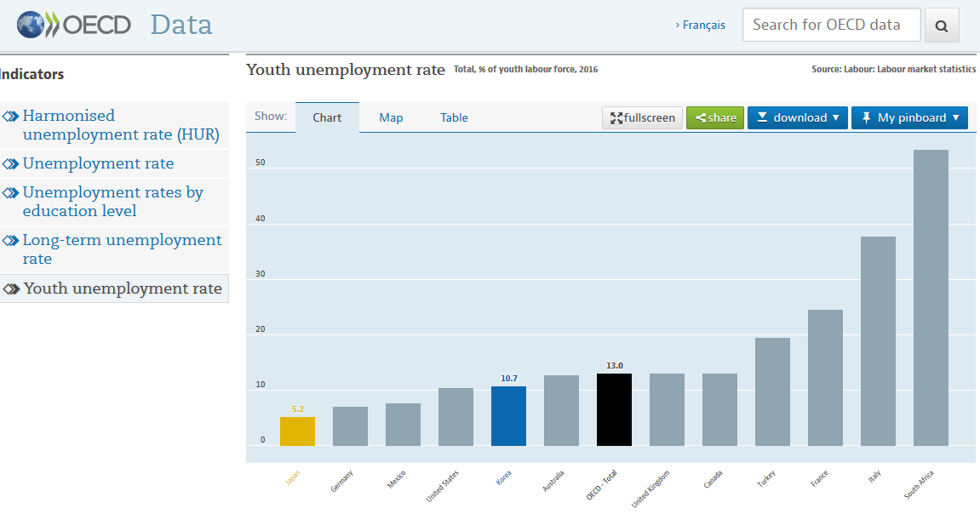Select the blue Korea bar
This screenshot has height=514, width=980.
click(x=508, y=416)
